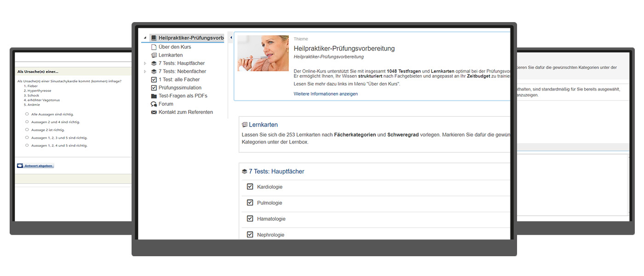644x276 pixels.
Task: Open the Kardiologie test entry
Action: pyautogui.click(x=270, y=187)
